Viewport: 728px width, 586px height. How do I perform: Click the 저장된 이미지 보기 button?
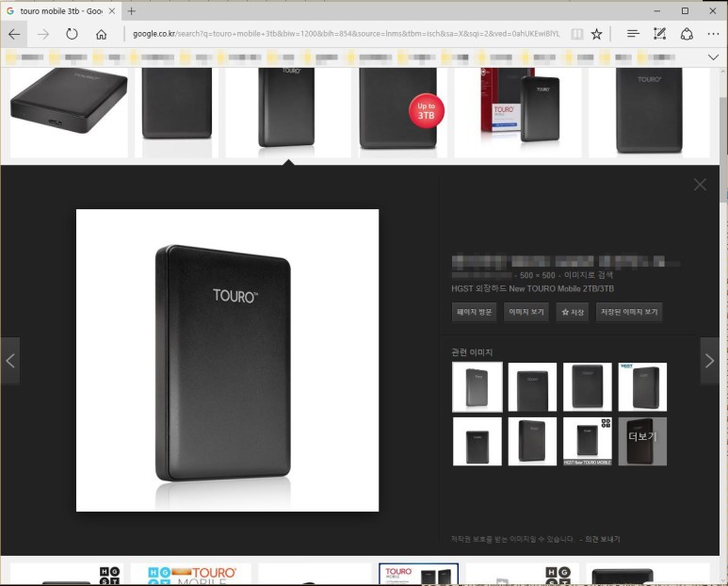629,312
